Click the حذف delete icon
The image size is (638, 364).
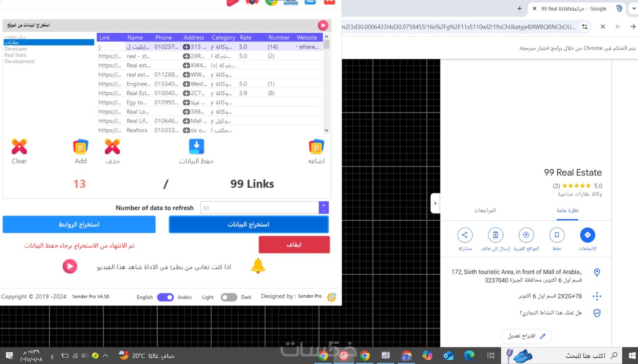coord(112,147)
